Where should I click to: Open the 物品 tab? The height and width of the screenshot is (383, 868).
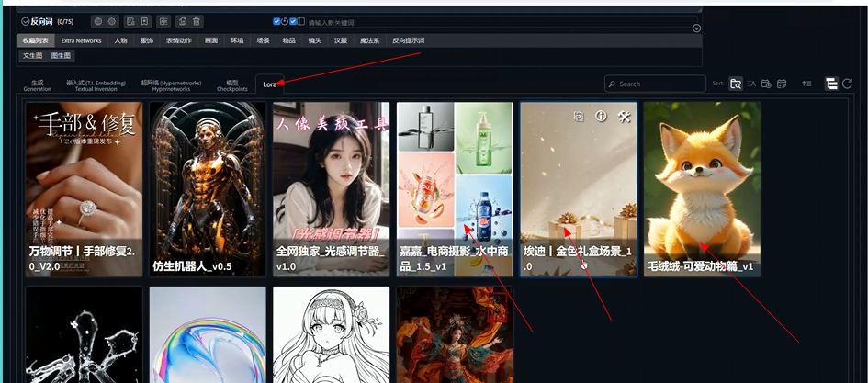(289, 40)
